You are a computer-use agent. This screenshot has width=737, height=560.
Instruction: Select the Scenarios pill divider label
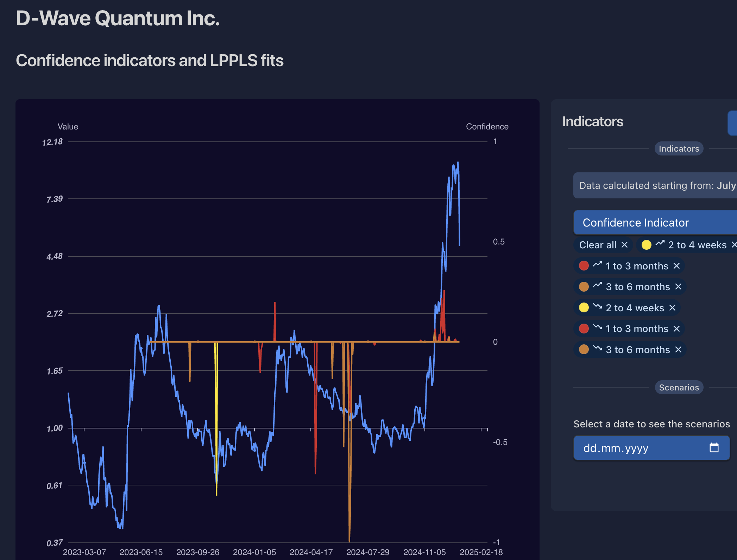coord(679,387)
